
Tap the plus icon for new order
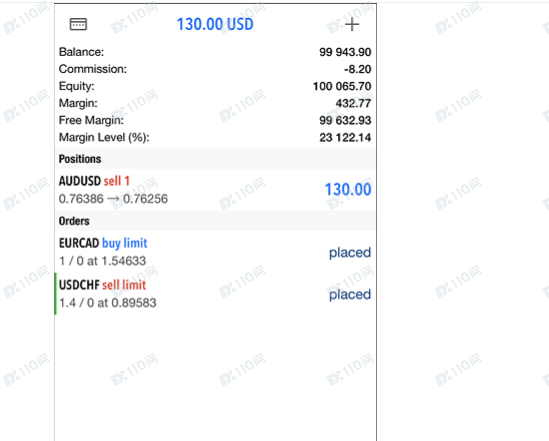click(x=352, y=24)
